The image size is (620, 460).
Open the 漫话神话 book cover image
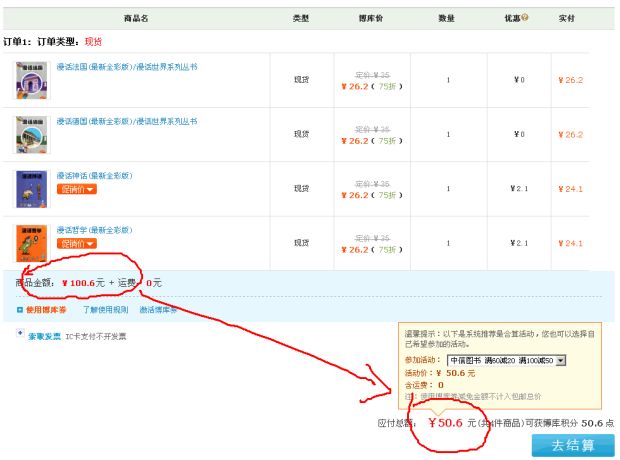point(31,189)
